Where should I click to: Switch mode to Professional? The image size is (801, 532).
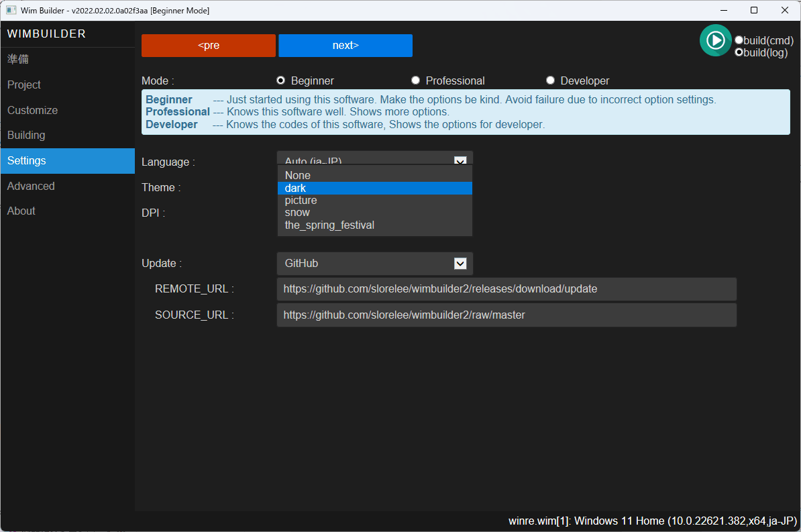(415, 80)
